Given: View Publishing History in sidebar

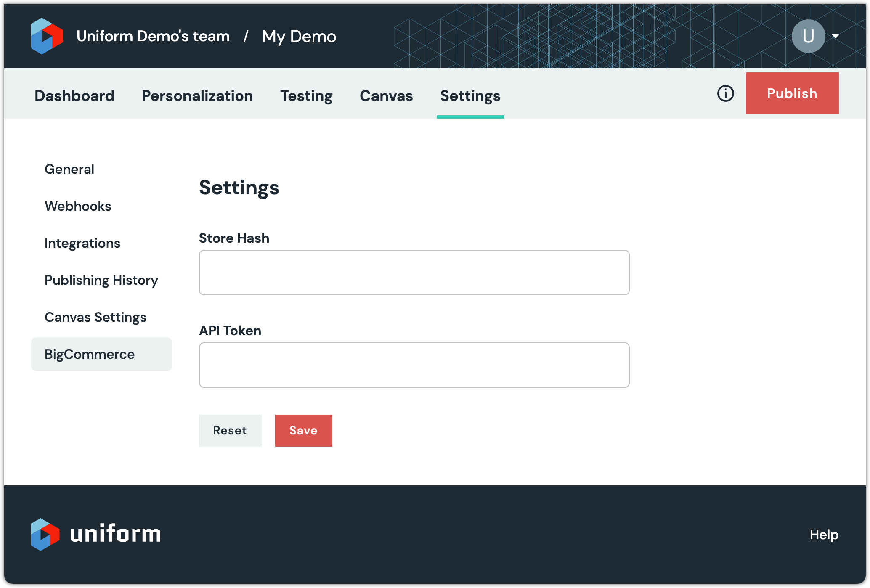Looking at the screenshot, I should [101, 280].
